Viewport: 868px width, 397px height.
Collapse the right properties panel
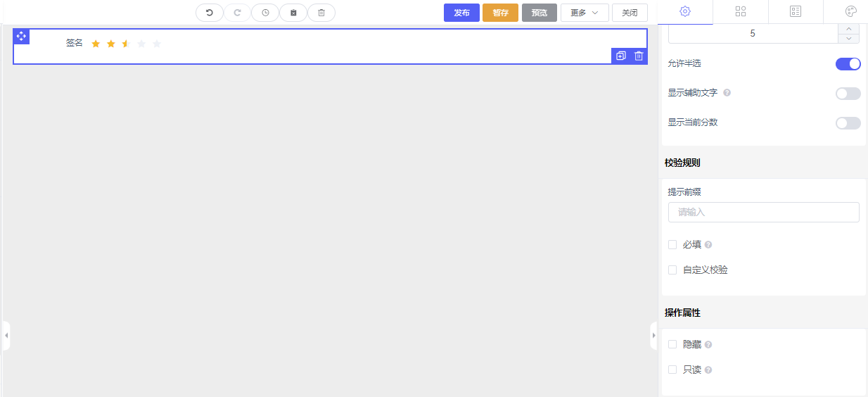tap(653, 336)
